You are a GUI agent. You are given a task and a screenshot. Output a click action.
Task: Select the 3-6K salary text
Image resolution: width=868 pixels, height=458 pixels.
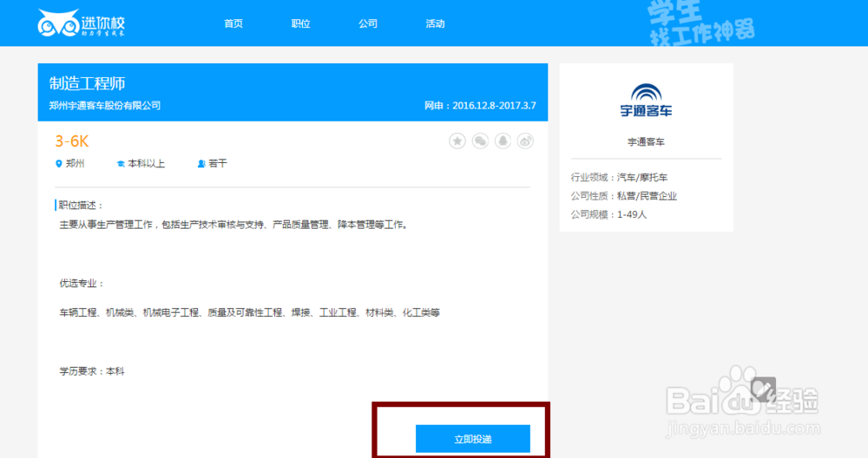click(72, 141)
